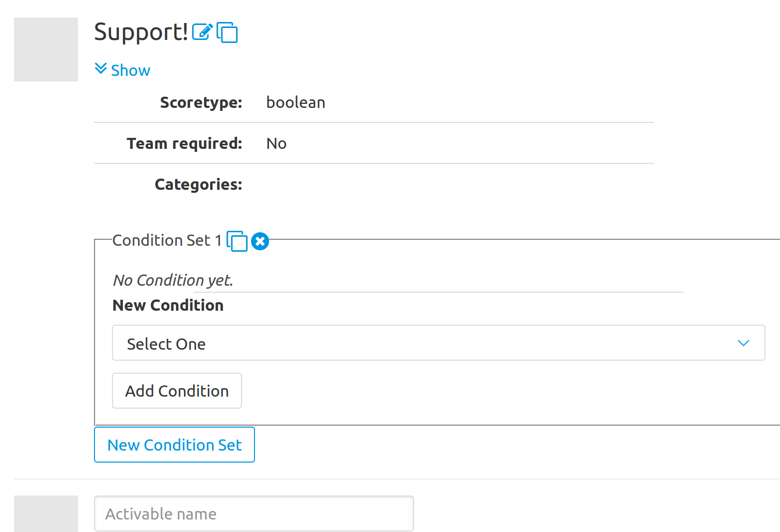
Task: Click the No Condition yet message
Action: point(173,280)
